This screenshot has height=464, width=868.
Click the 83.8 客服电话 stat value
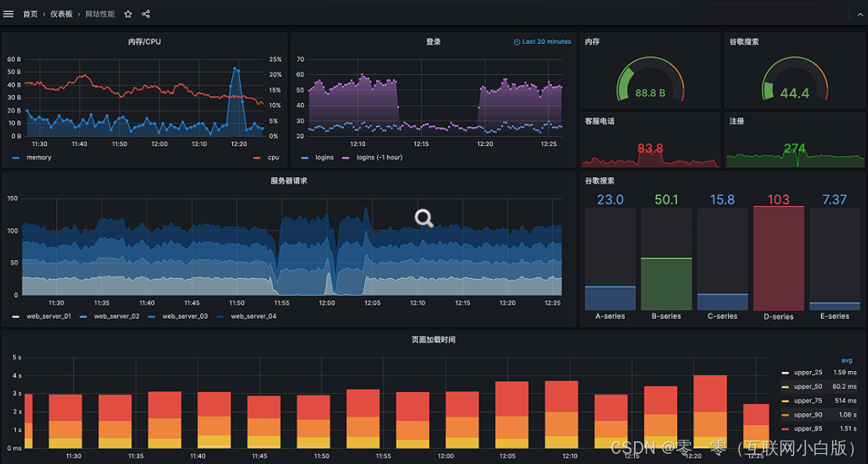click(650, 148)
